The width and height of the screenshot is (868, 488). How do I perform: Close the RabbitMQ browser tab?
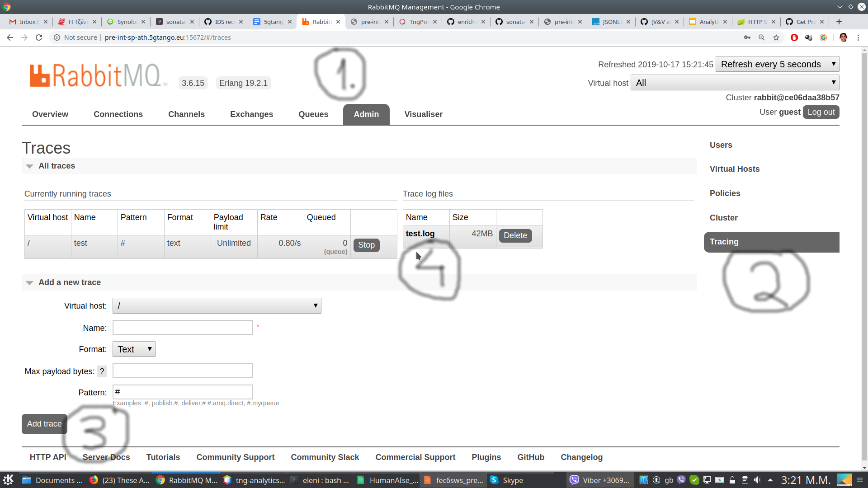tap(338, 22)
